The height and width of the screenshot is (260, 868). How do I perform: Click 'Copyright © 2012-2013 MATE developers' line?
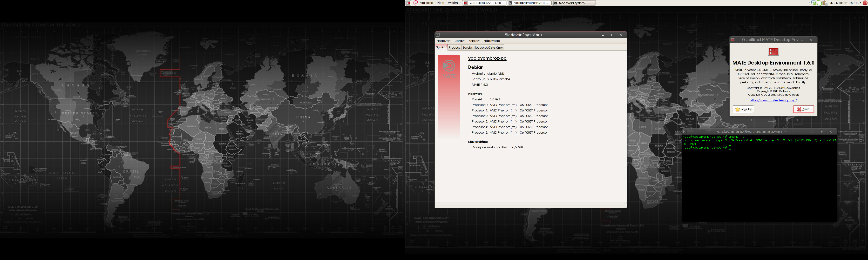click(773, 95)
